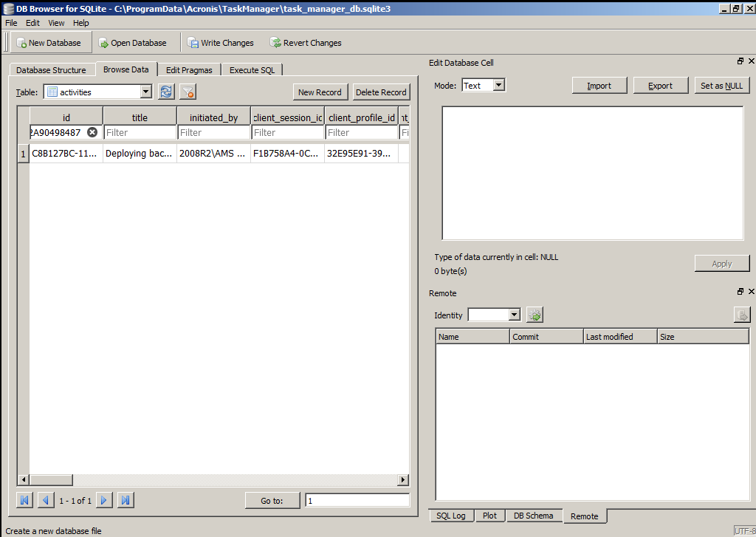Click the client_profile_id column filter field
Screen dimensions: 756x537
(362, 132)
